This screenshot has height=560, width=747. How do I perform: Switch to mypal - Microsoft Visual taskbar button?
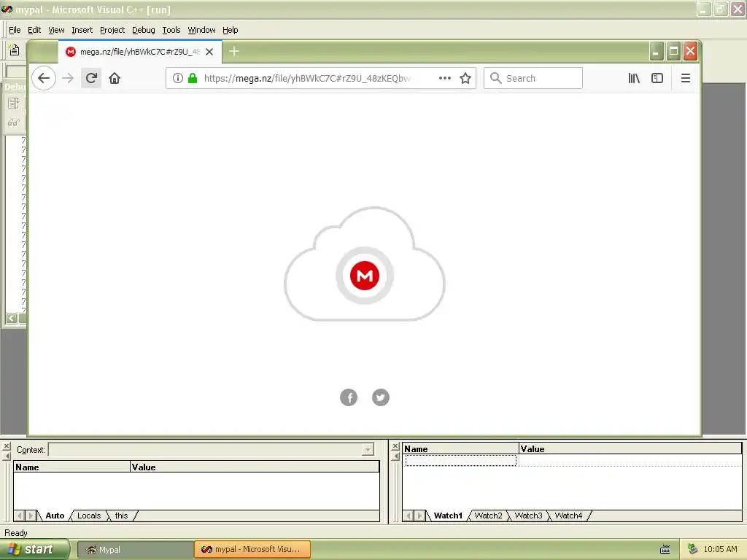click(x=252, y=550)
